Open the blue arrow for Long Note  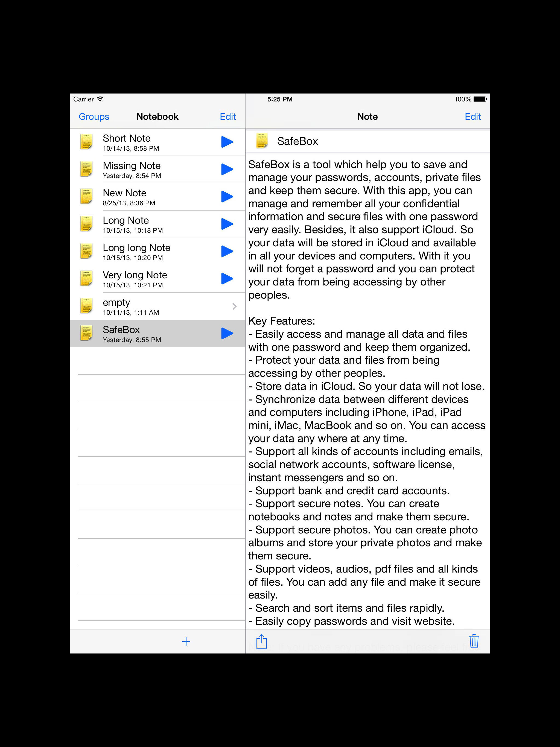[227, 224]
